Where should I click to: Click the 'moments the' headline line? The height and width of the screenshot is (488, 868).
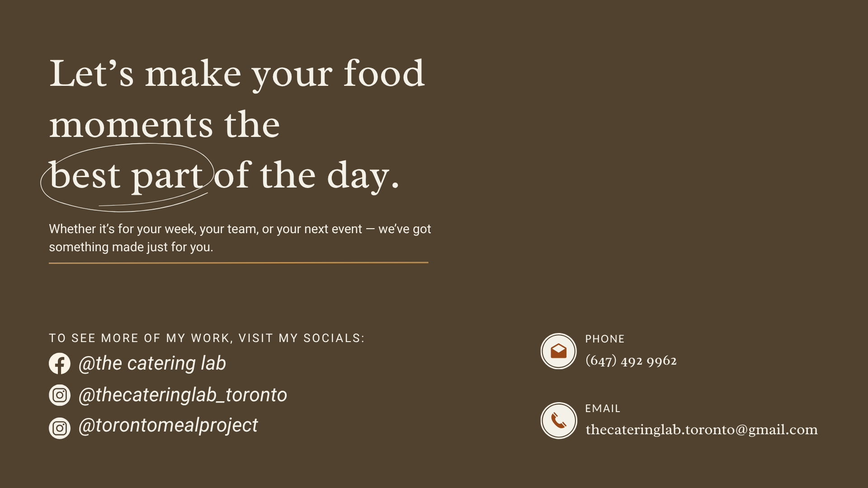[x=165, y=125]
